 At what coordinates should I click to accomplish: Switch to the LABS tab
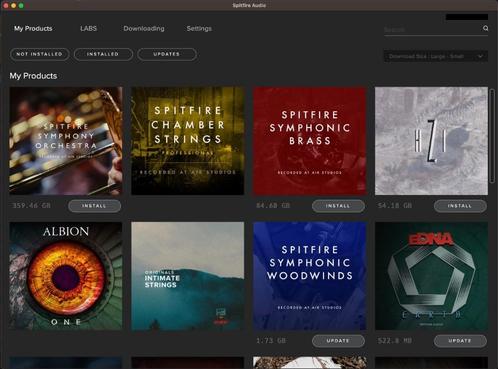88,29
